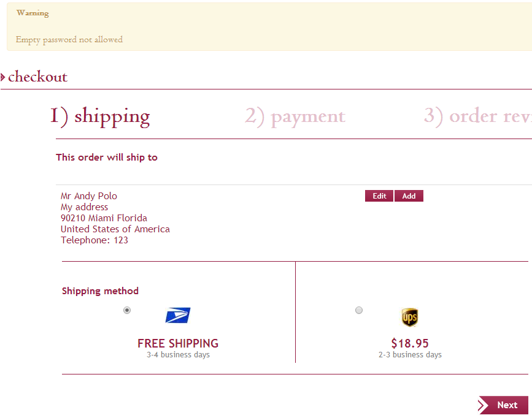
Task: Select the free shipping radio button
Action: tap(127, 310)
